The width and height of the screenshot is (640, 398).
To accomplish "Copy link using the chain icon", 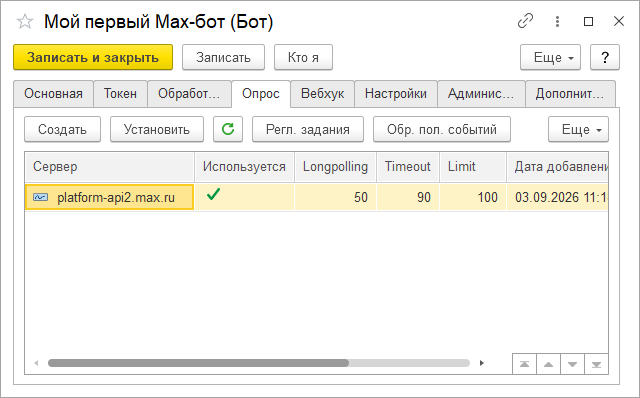I will click(x=525, y=21).
